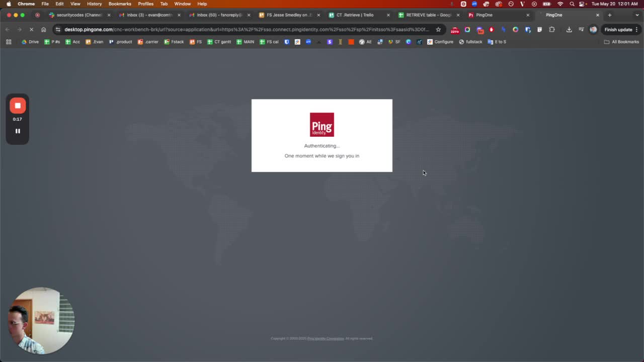Go to the browser home page
This screenshot has width=644, height=362.
(x=44, y=30)
